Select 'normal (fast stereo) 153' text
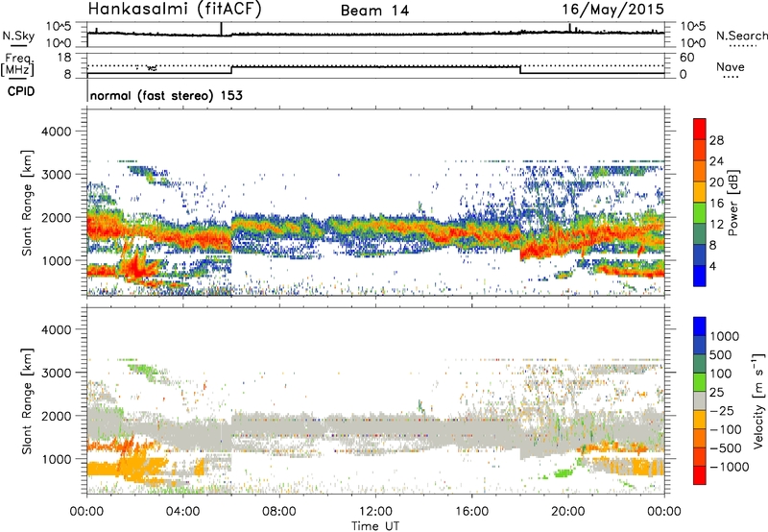This screenshot has width=768, height=532. pyautogui.click(x=166, y=95)
